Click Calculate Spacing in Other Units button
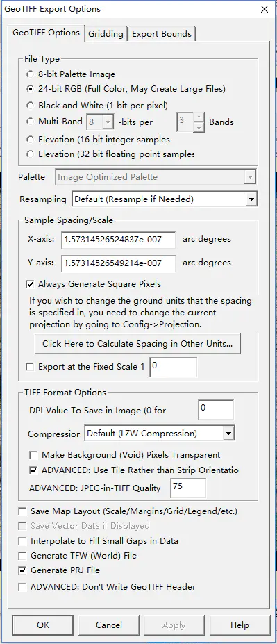 (x=137, y=344)
